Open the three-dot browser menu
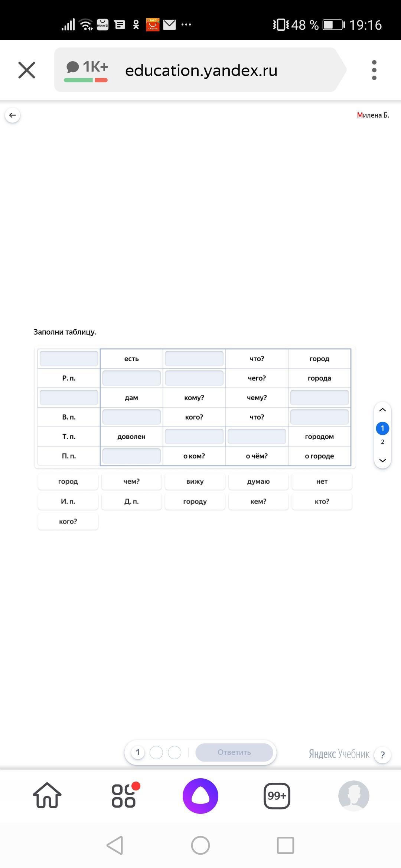This screenshot has width=401, height=868. click(374, 70)
